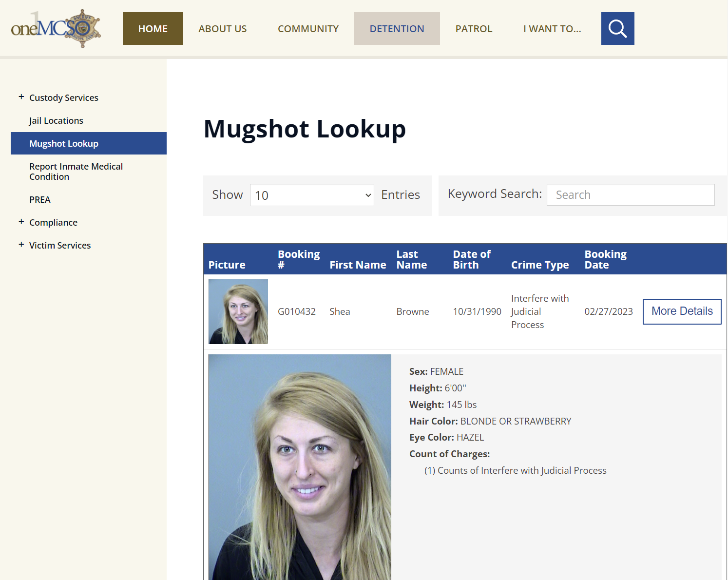This screenshot has height=580, width=728.
Task: Click the More Details button
Action: 682,311
